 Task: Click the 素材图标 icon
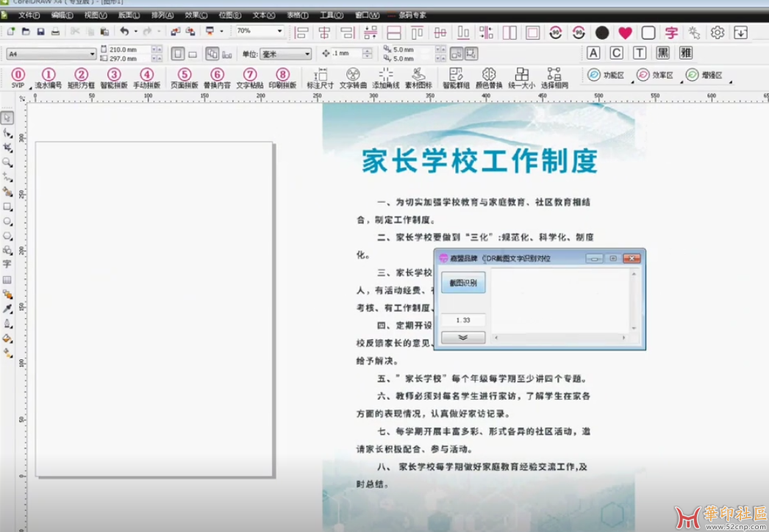pos(418,78)
